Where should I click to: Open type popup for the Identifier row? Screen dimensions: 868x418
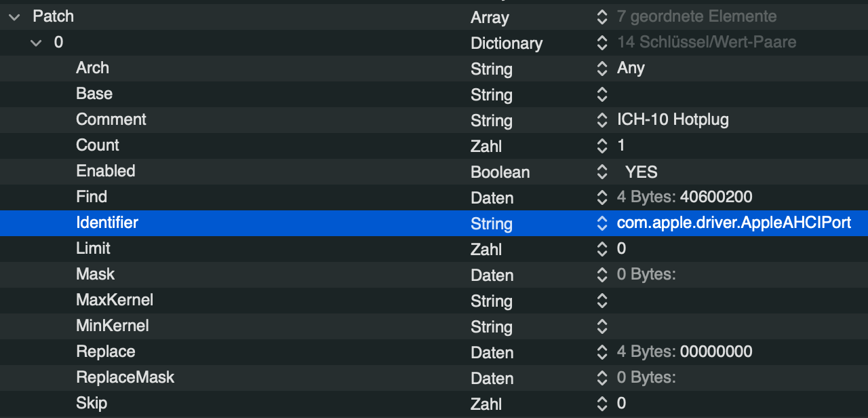601,223
